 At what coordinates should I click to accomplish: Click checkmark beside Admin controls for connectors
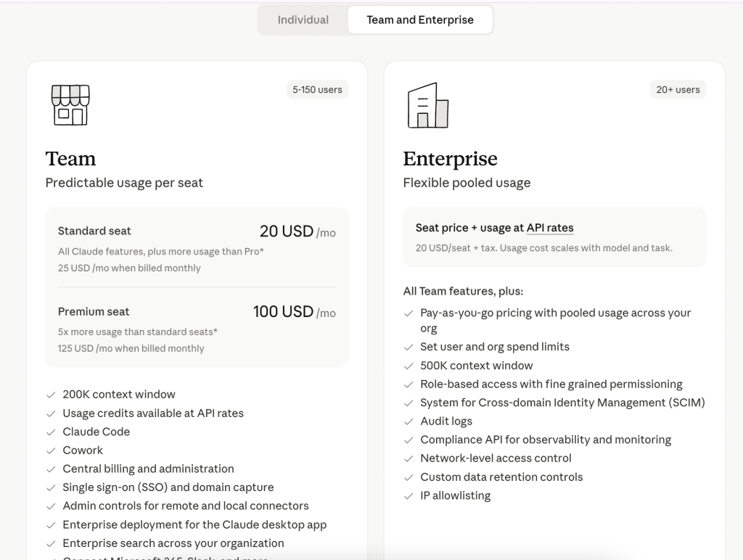coord(51,506)
